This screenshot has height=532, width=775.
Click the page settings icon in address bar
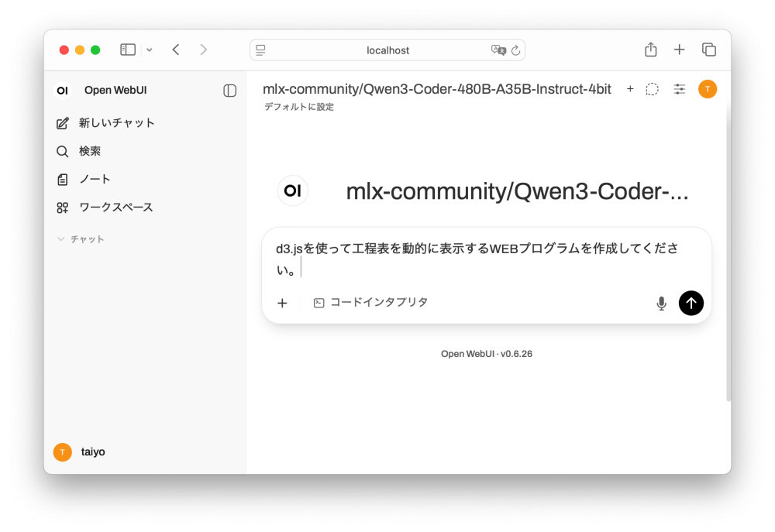[260, 50]
